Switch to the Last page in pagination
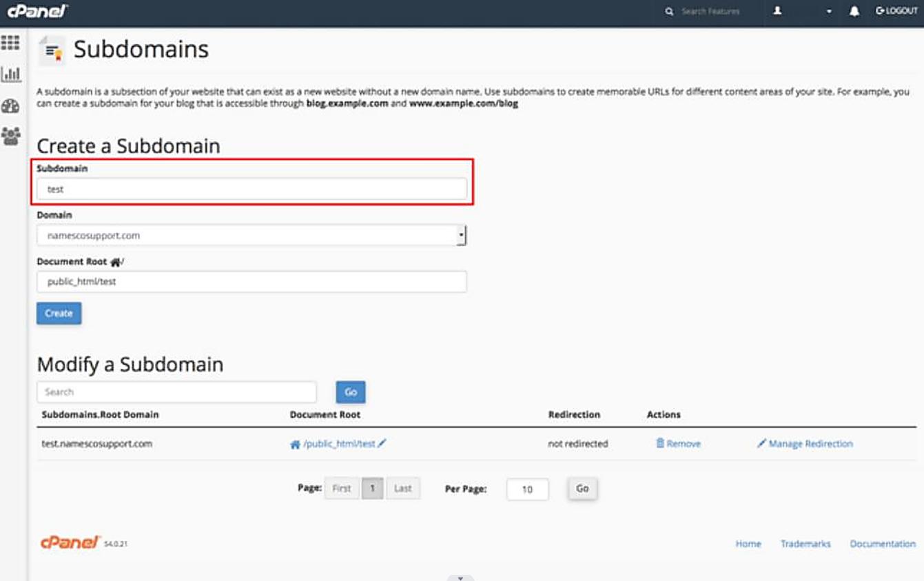924x581 pixels. point(402,487)
